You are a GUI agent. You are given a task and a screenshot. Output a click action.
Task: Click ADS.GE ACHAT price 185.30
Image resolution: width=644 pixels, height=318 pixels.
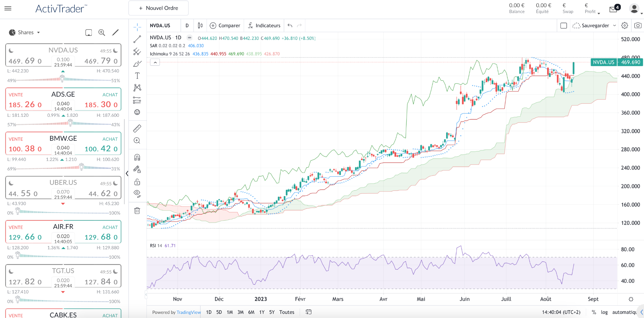101,105
